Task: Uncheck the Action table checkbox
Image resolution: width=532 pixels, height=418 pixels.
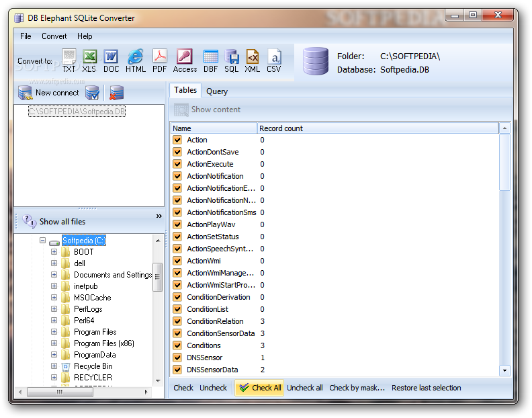Action: [x=177, y=140]
